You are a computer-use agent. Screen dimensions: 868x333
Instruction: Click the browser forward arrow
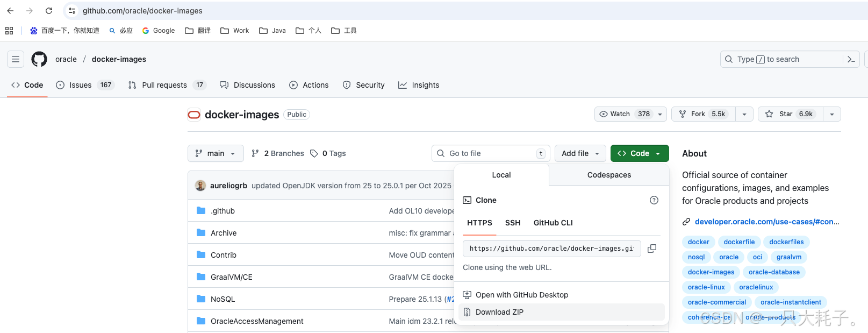coord(30,11)
